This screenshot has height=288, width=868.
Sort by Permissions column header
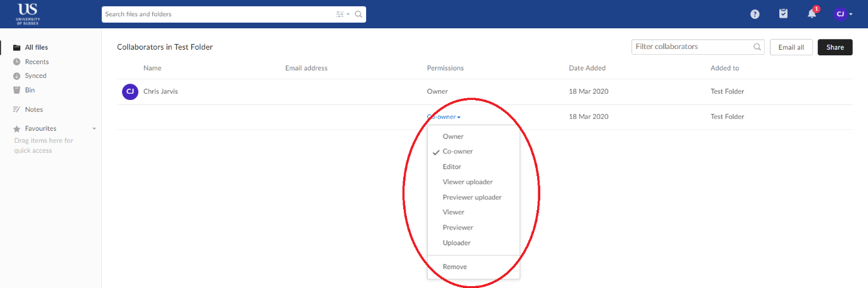(x=445, y=68)
